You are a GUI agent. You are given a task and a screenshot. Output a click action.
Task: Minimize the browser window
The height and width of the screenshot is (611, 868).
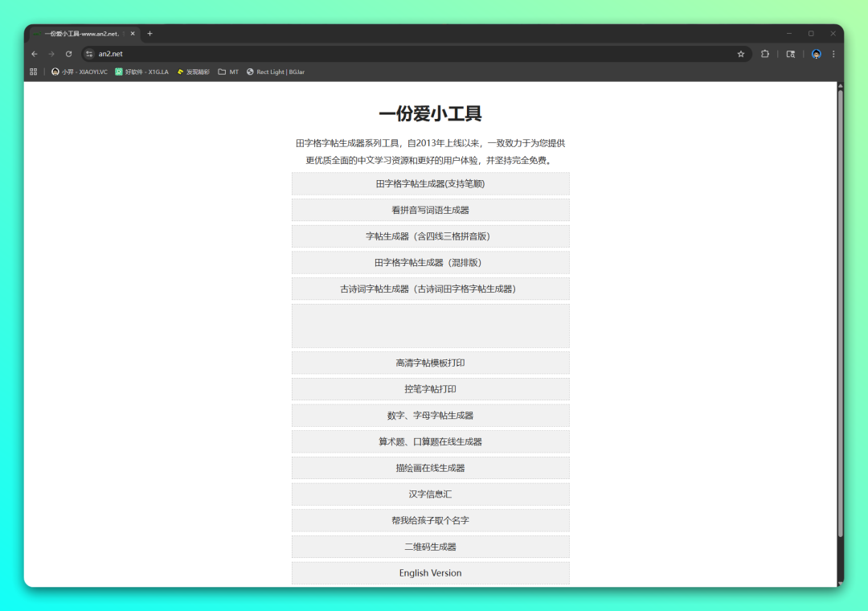(x=789, y=33)
